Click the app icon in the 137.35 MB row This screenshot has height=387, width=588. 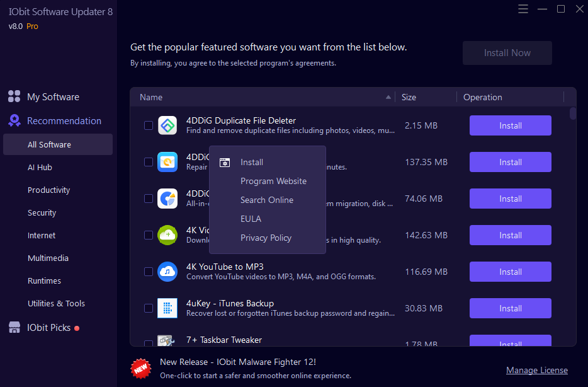point(167,162)
